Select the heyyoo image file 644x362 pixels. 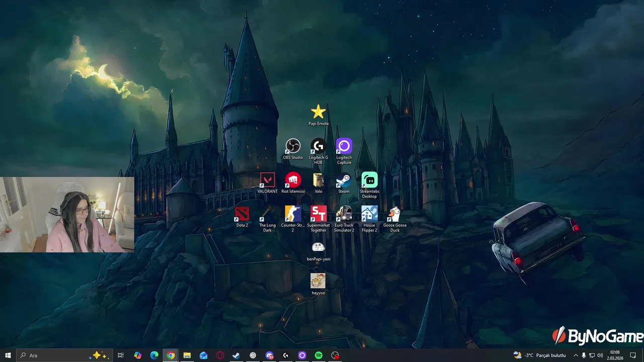tap(318, 281)
